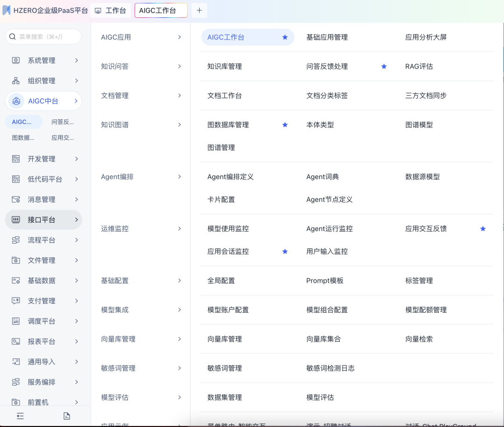Viewport: 504px width, 427px height.
Task: Unfavorite AIGC工作台 via its star
Action: pos(285,37)
